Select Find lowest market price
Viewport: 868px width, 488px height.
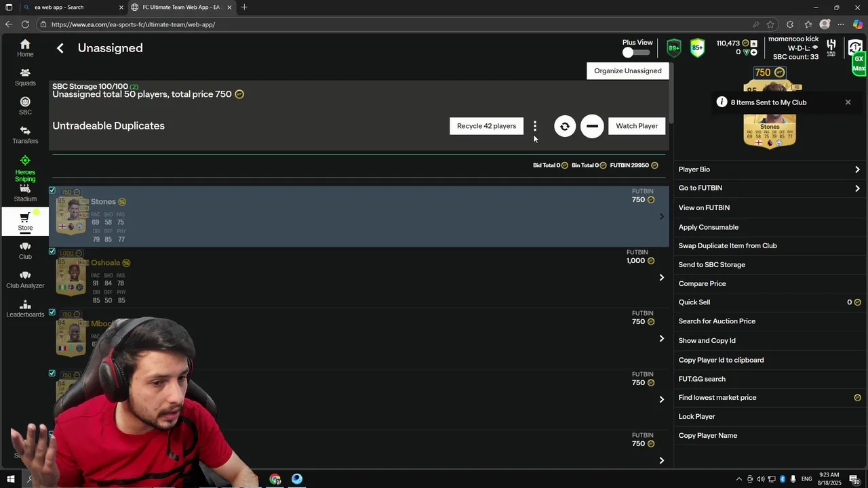coord(770,397)
